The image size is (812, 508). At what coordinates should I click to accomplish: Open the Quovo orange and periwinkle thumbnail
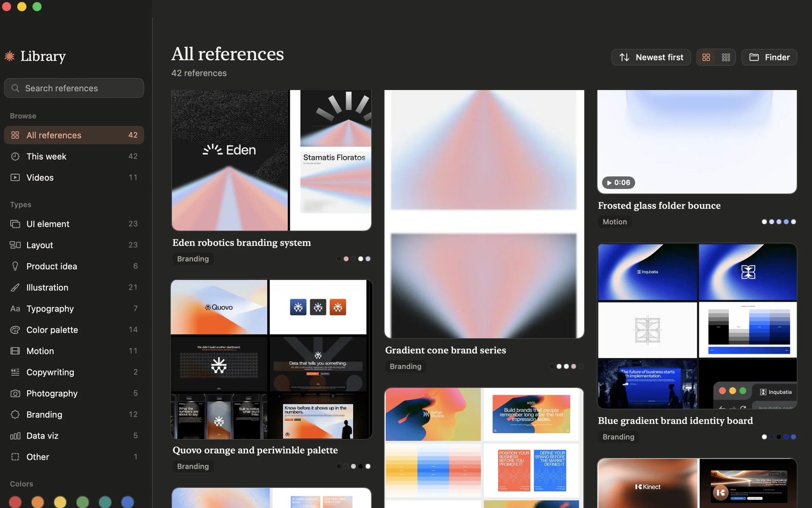pos(271,359)
